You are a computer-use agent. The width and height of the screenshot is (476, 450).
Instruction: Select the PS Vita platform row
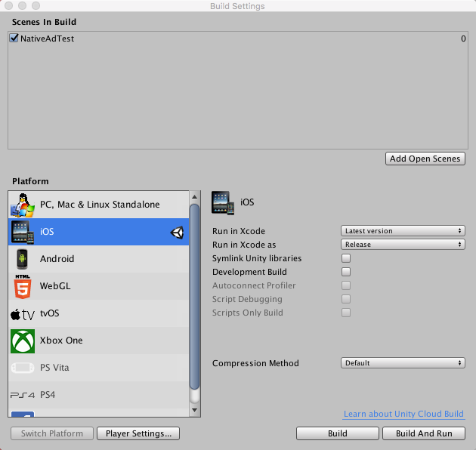pyautogui.click(x=99, y=368)
